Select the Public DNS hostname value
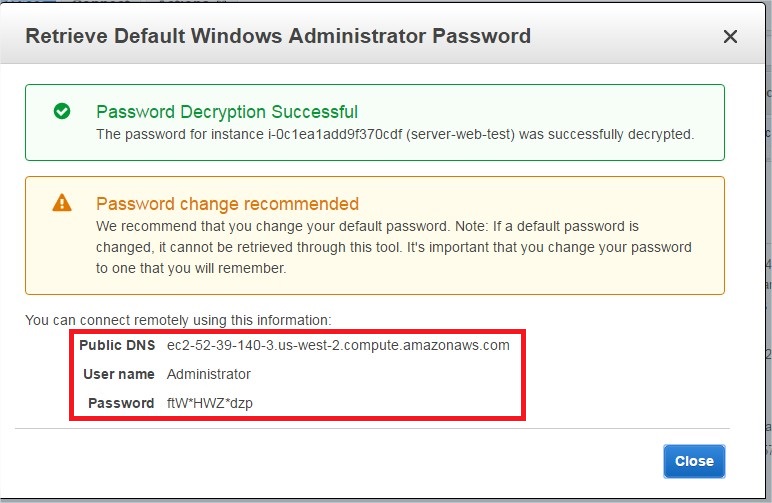The image size is (772, 503). point(338,346)
